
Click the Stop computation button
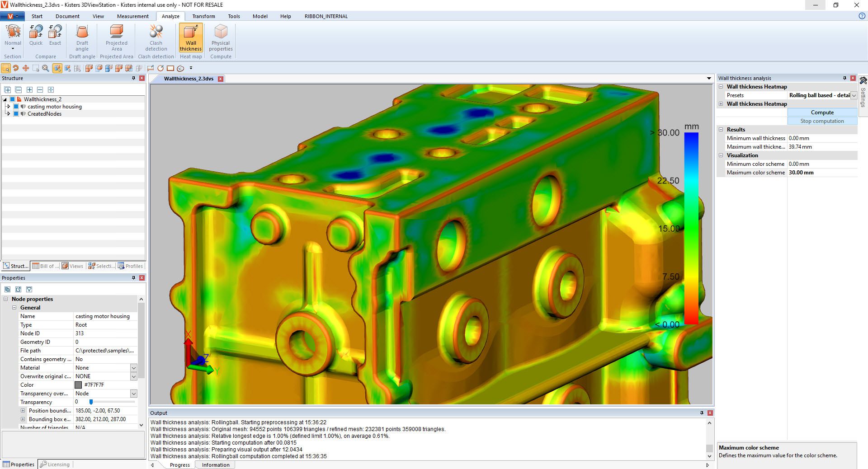pyautogui.click(x=822, y=121)
